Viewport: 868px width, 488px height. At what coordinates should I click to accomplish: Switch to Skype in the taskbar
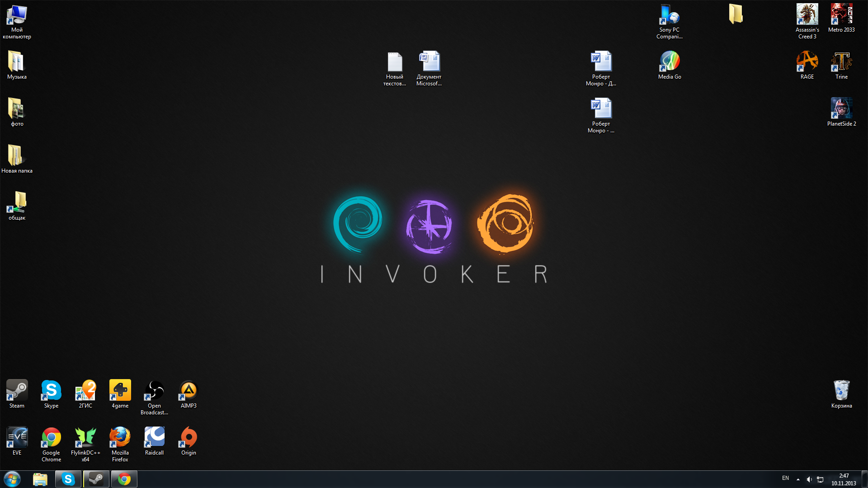[x=68, y=479]
